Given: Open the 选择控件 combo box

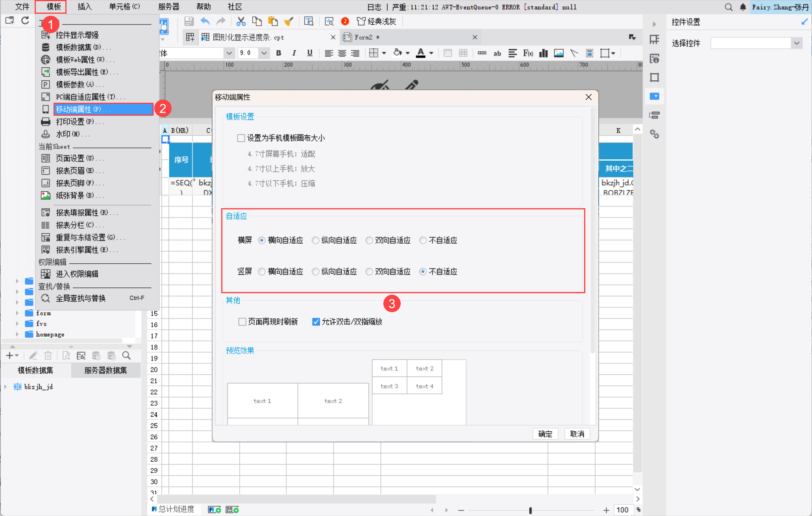Looking at the screenshot, I should coord(797,43).
